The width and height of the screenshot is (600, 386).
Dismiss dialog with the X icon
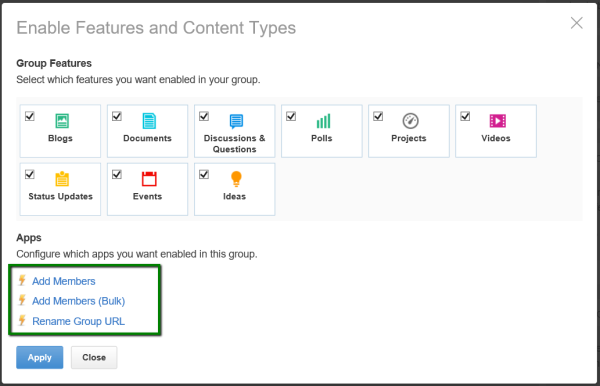pos(576,23)
